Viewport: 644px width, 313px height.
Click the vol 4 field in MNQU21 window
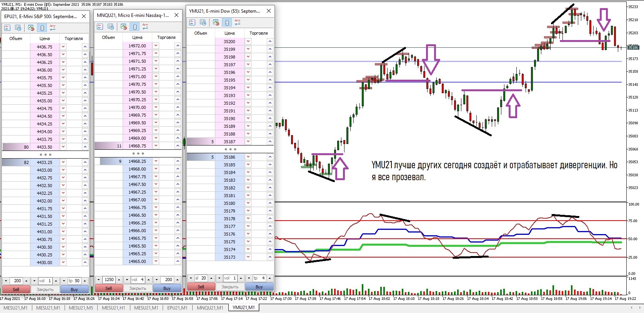pos(138,280)
